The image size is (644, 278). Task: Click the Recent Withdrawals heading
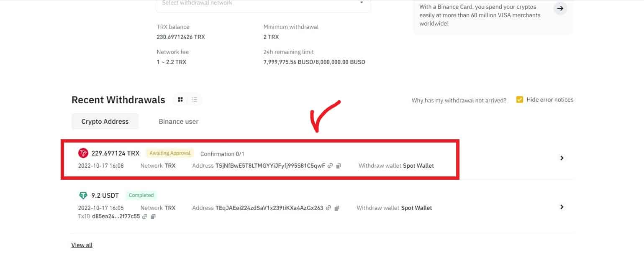[x=118, y=100]
